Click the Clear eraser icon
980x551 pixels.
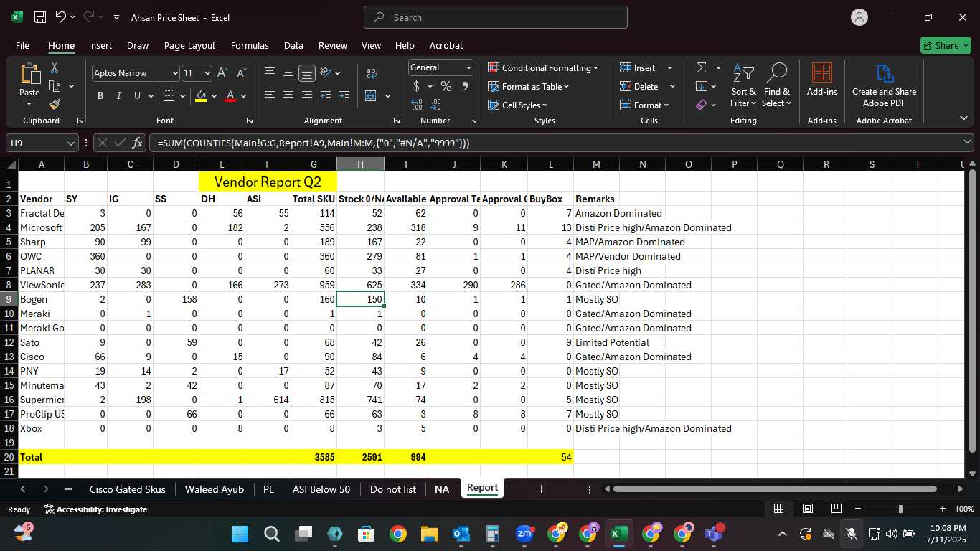[x=701, y=105]
